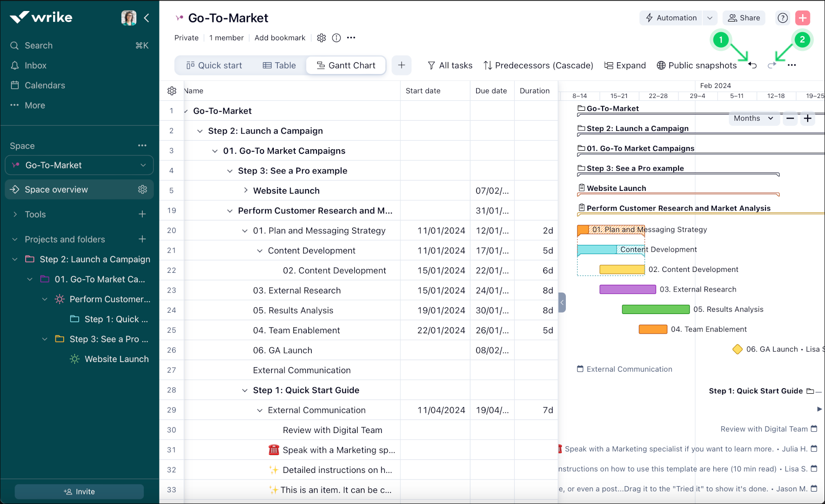Zoom out the Gantt timeline

point(790,119)
